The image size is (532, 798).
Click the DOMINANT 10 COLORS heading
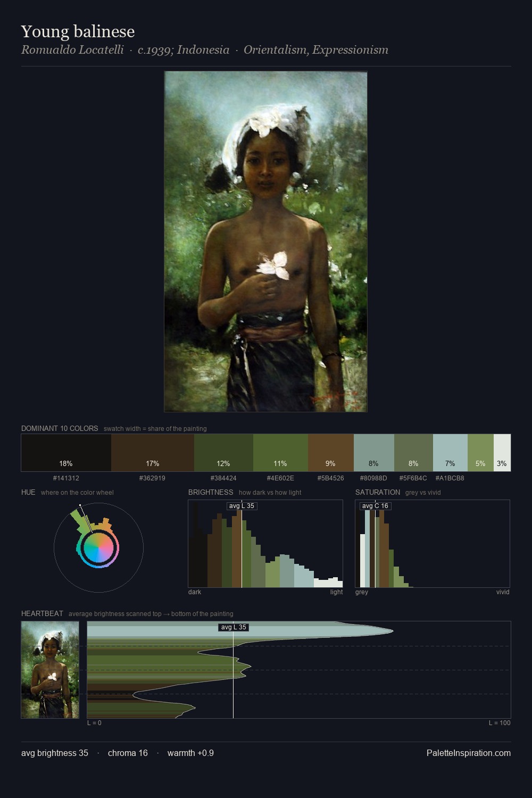pyautogui.click(x=60, y=428)
